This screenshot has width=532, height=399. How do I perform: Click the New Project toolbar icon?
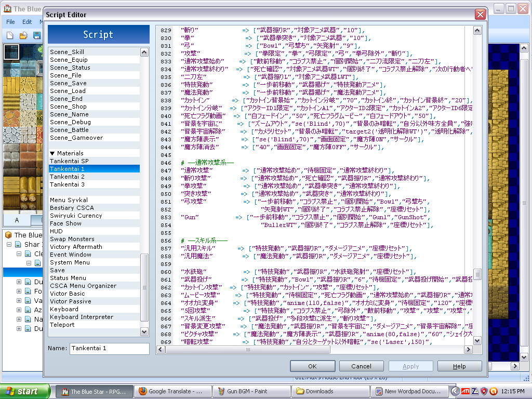pyautogui.click(x=10, y=35)
